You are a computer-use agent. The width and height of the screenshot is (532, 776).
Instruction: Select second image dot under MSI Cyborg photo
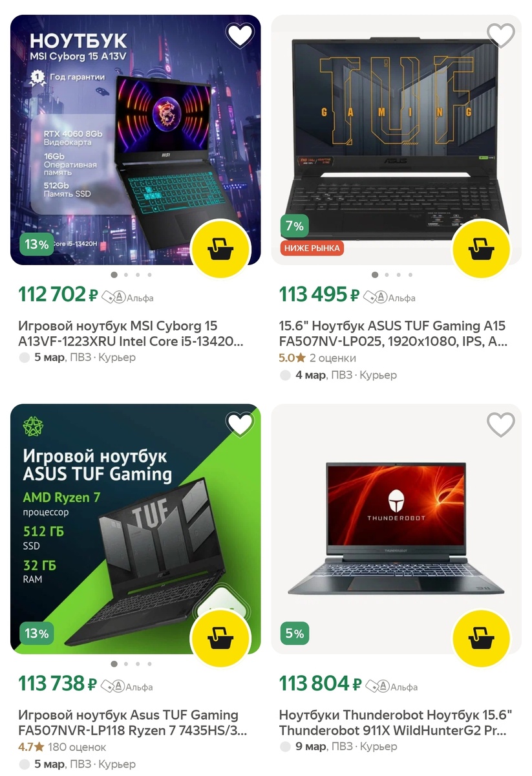[x=126, y=275]
